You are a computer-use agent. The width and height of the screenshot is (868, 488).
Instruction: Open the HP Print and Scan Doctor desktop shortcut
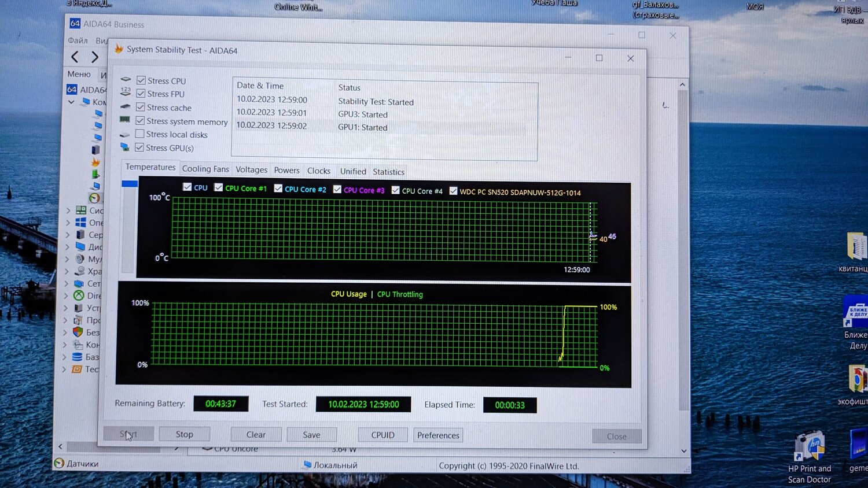[x=809, y=457]
